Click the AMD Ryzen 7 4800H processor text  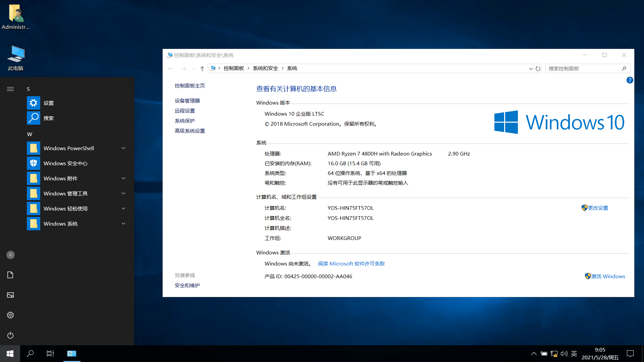coord(380,154)
